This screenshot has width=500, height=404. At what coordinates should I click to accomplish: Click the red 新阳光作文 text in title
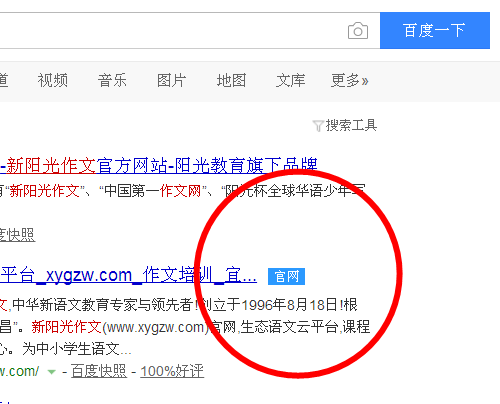point(51,166)
